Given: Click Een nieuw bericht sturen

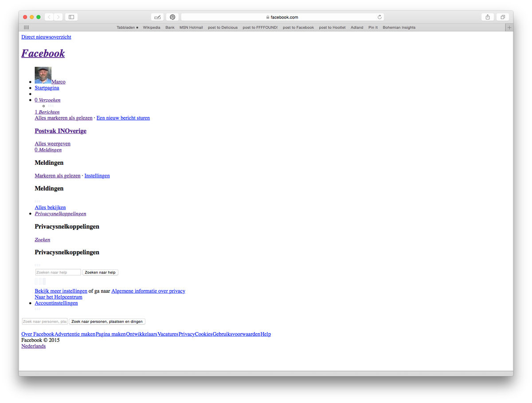Looking at the screenshot, I should click(x=123, y=118).
